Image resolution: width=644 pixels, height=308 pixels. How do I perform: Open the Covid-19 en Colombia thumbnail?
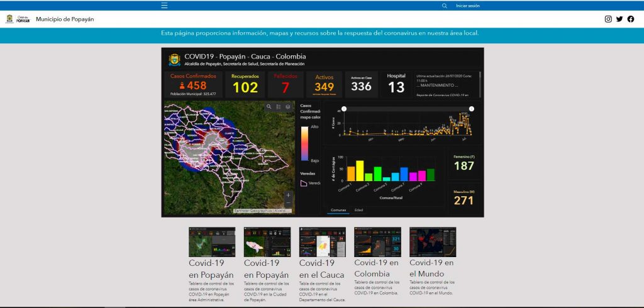pos(377,242)
